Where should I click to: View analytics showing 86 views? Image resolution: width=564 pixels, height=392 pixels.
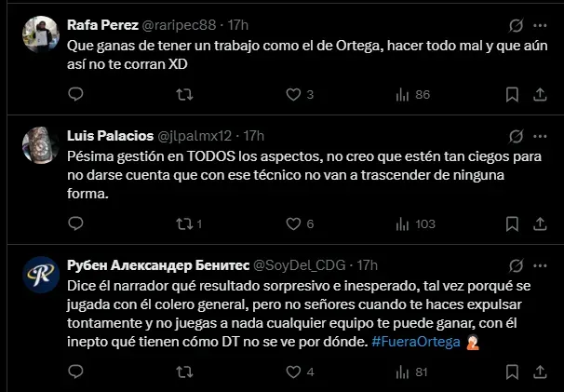(412, 94)
